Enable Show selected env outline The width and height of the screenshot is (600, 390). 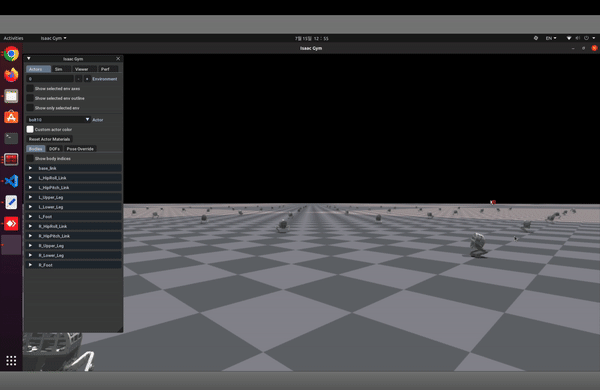click(30, 98)
